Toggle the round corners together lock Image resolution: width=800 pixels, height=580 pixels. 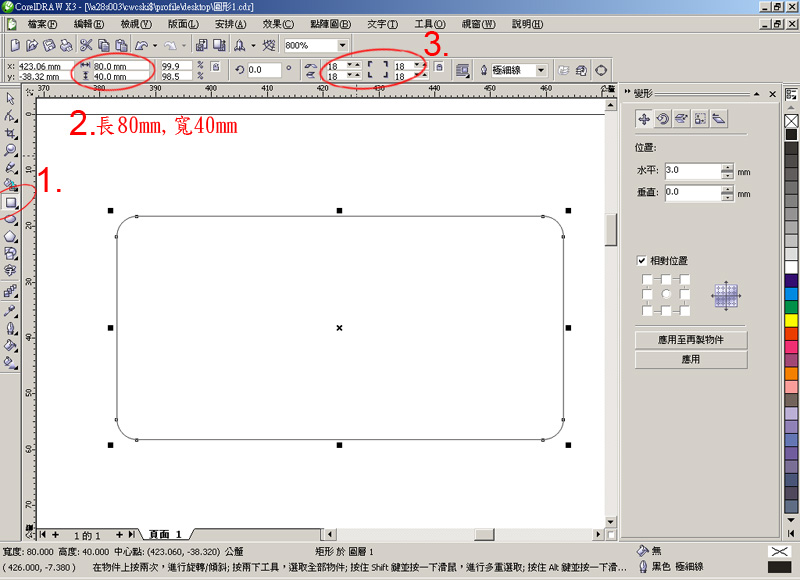(x=439, y=66)
